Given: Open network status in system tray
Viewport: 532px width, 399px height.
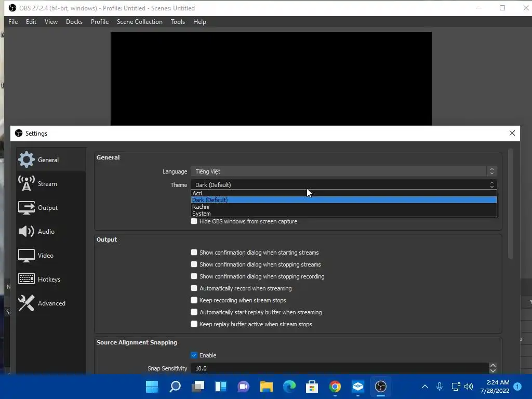Looking at the screenshot, I should [456, 387].
